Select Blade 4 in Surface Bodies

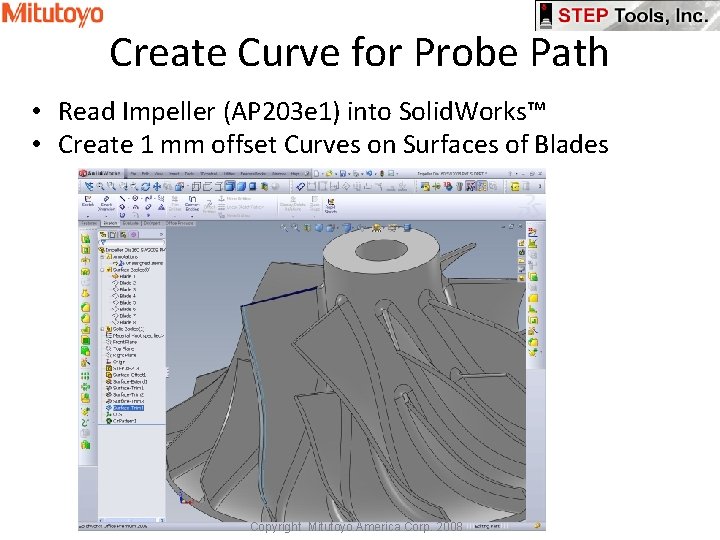(124, 296)
